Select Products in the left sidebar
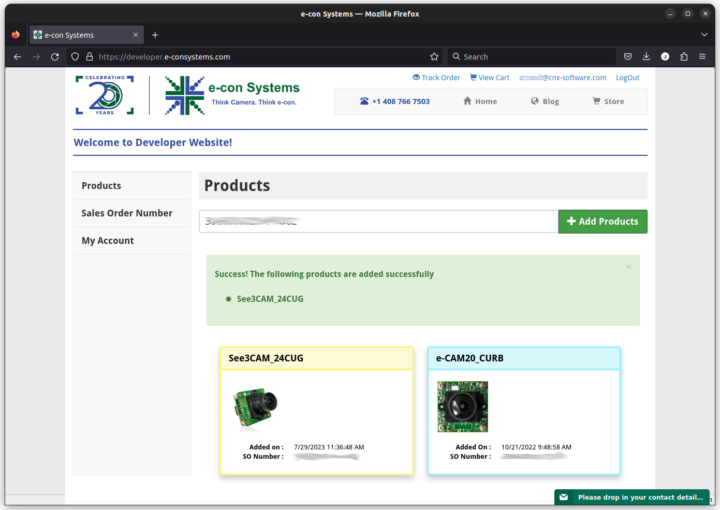The width and height of the screenshot is (720, 510). (x=132, y=185)
